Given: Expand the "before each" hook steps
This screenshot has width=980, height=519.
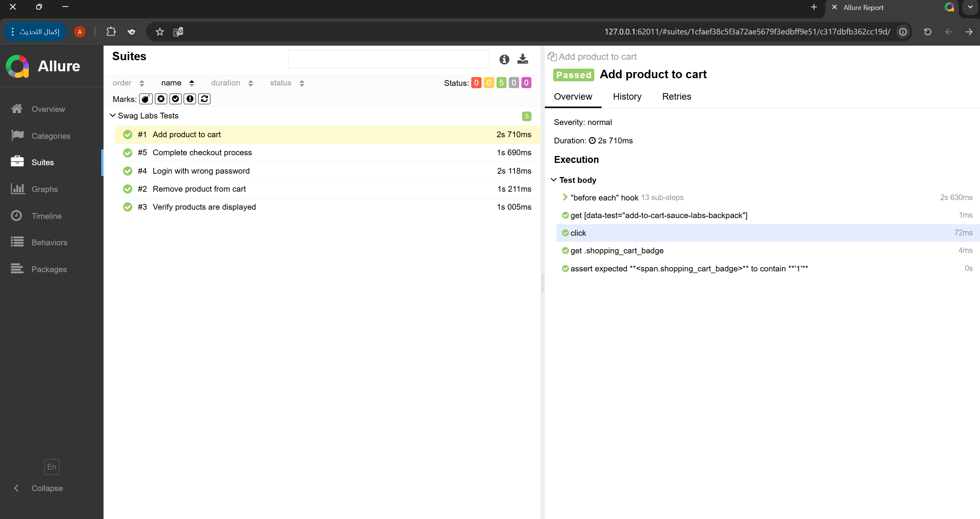Looking at the screenshot, I should (x=565, y=197).
